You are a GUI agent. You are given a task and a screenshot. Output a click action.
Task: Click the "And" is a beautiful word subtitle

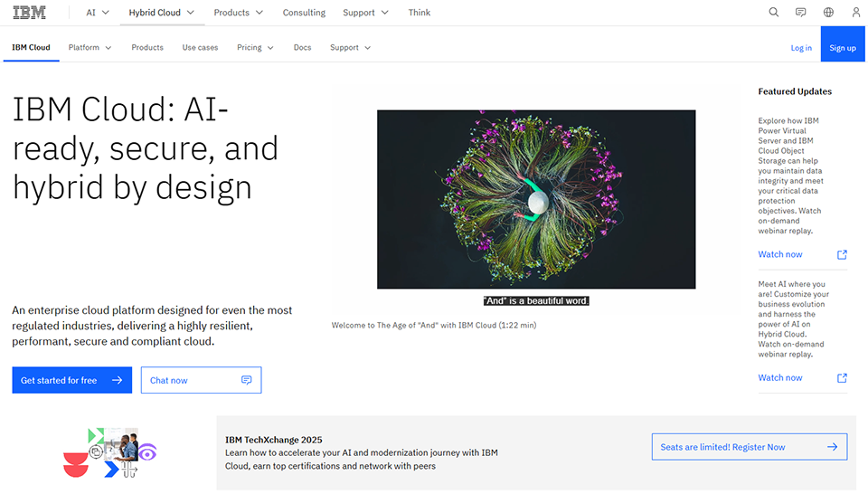tap(536, 300)
